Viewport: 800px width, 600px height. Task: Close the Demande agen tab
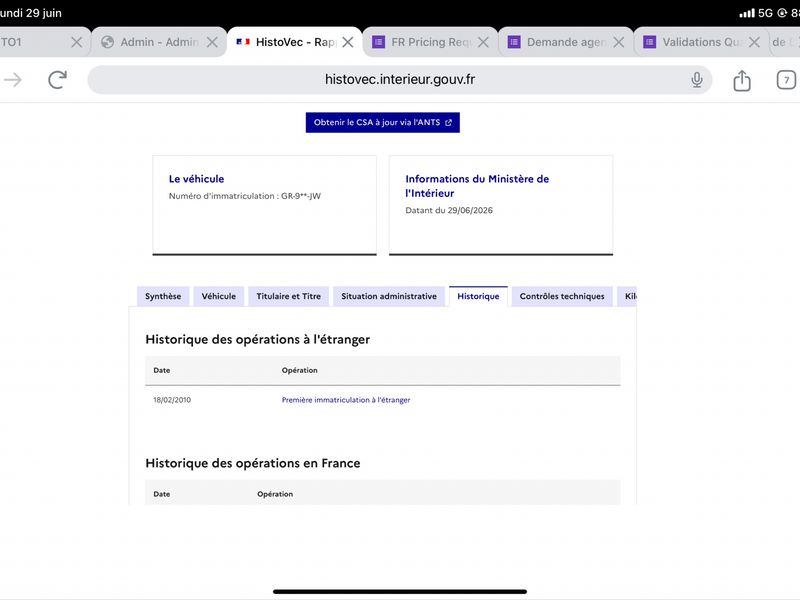(619, 42)
